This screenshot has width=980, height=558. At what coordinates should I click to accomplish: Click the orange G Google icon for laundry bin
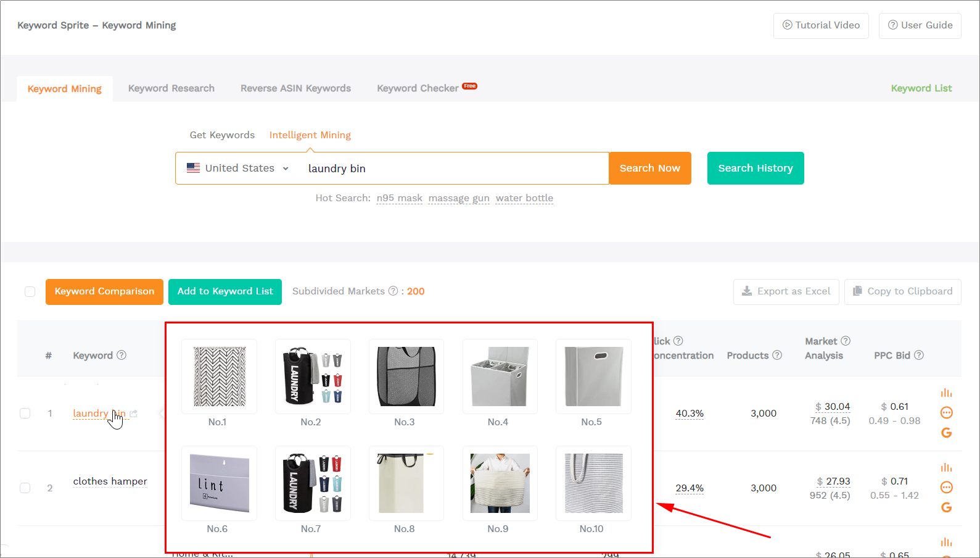[946, 433]
